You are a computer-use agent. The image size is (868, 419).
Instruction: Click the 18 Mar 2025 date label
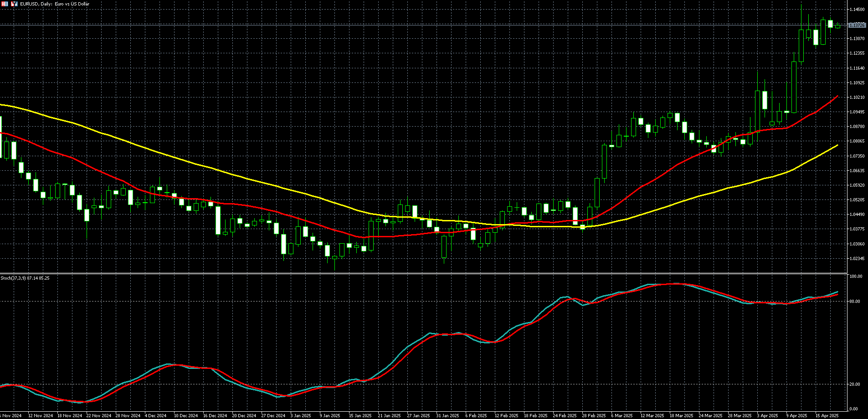[x=682, y=416]
